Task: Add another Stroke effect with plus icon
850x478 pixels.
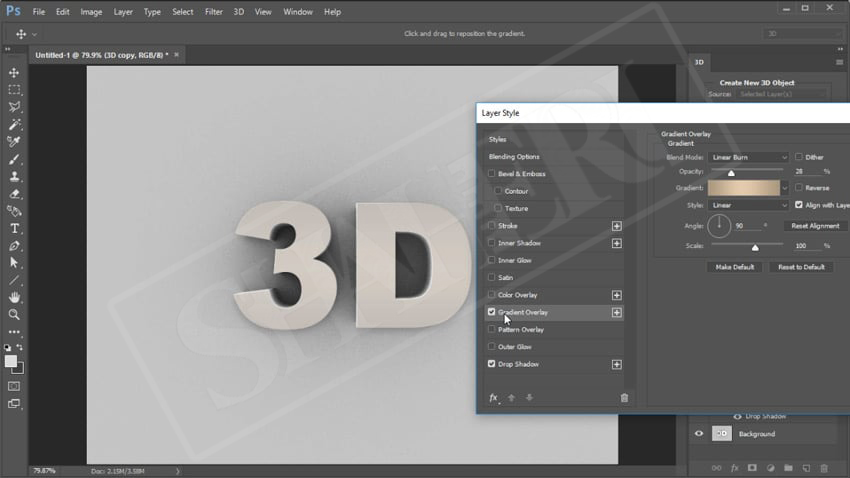Action: pos(617,226)
